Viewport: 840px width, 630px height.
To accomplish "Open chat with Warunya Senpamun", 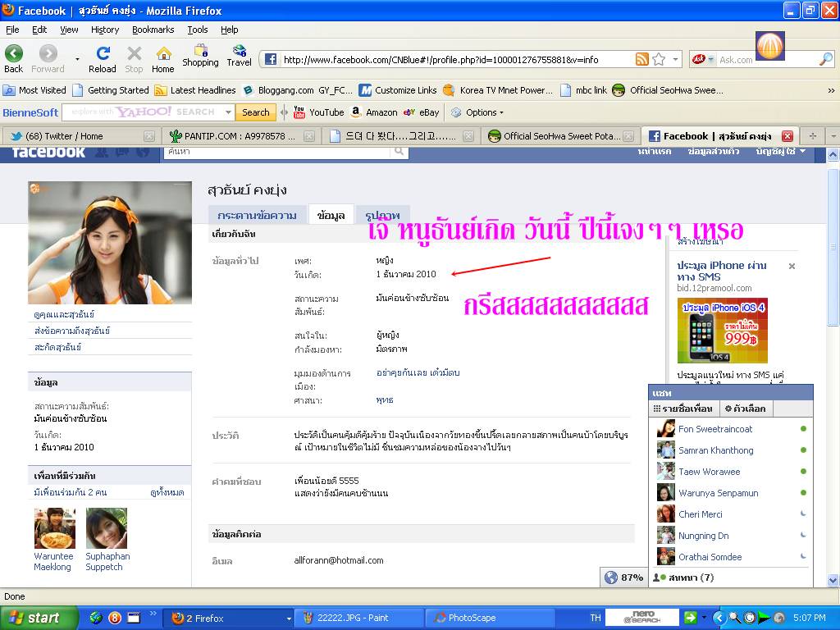I will click(x=731, y=492).
